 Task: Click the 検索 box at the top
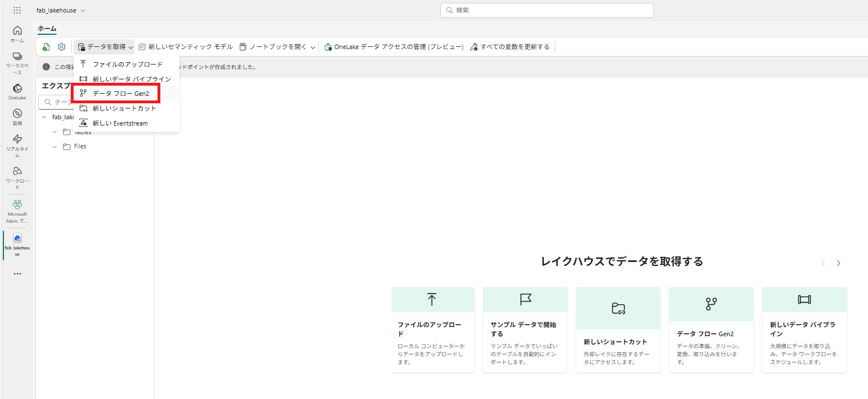pyautogui.click(x=547, y=10)
